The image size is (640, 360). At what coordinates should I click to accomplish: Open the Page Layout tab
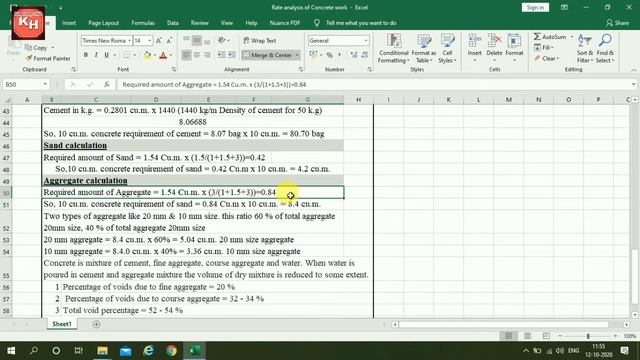tap(103, 23)
